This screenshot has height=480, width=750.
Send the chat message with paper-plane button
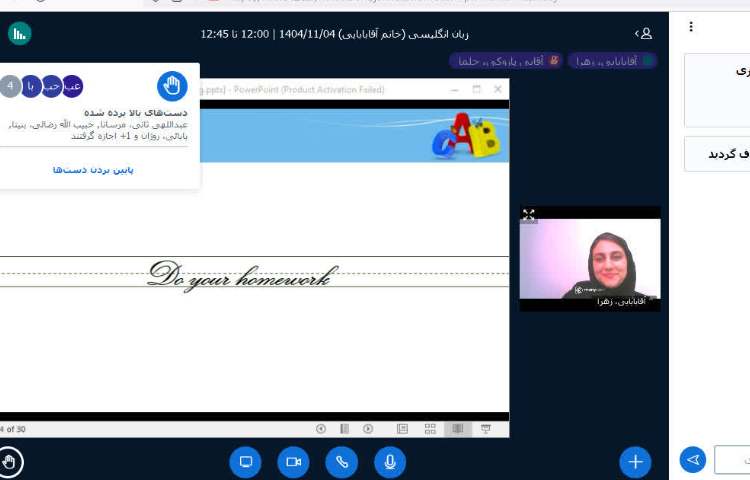tap(693, 460)
